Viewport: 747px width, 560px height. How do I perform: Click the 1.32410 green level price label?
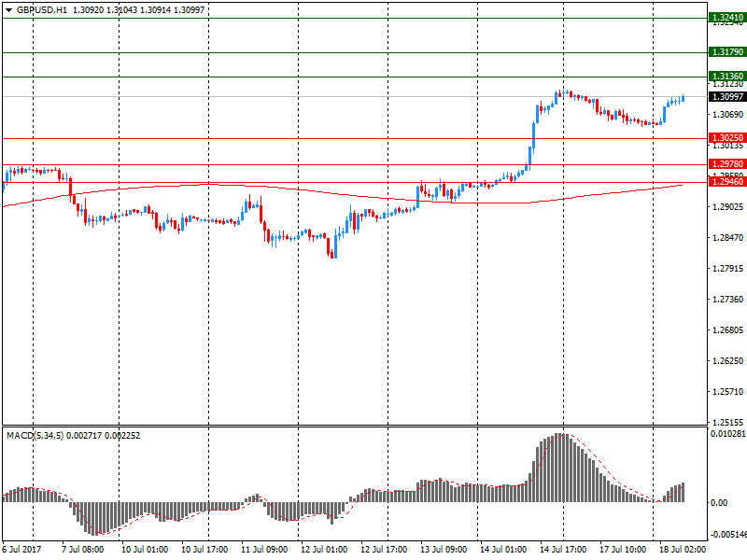[x=727, y=18]
